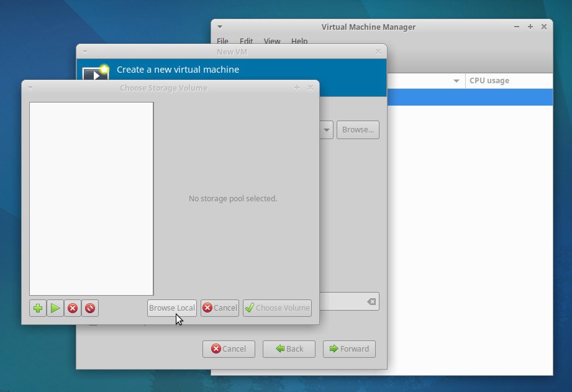Add a new storage pool with plus icon
The image size is (572, 392).
37,308
